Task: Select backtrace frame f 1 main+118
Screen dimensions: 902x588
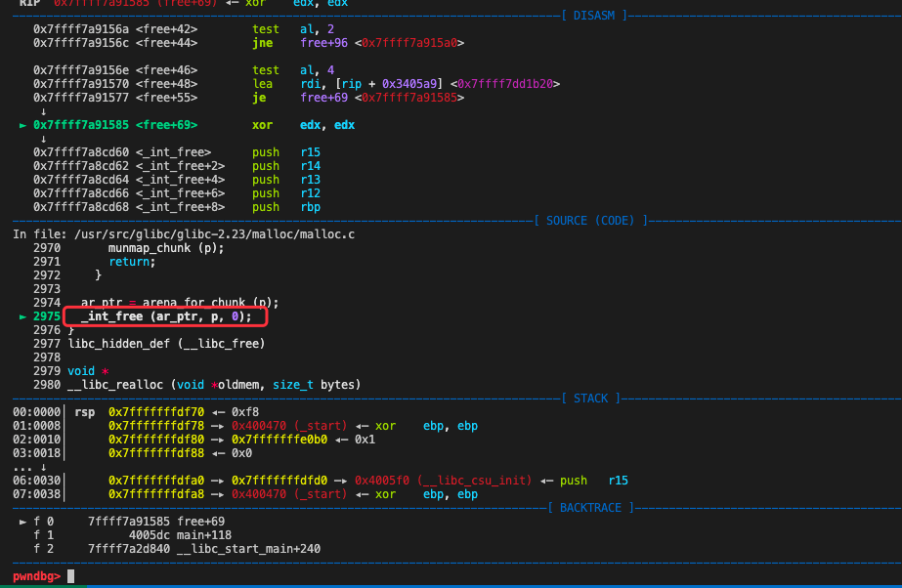Action: pyautogui.click(x=132, y=535)
